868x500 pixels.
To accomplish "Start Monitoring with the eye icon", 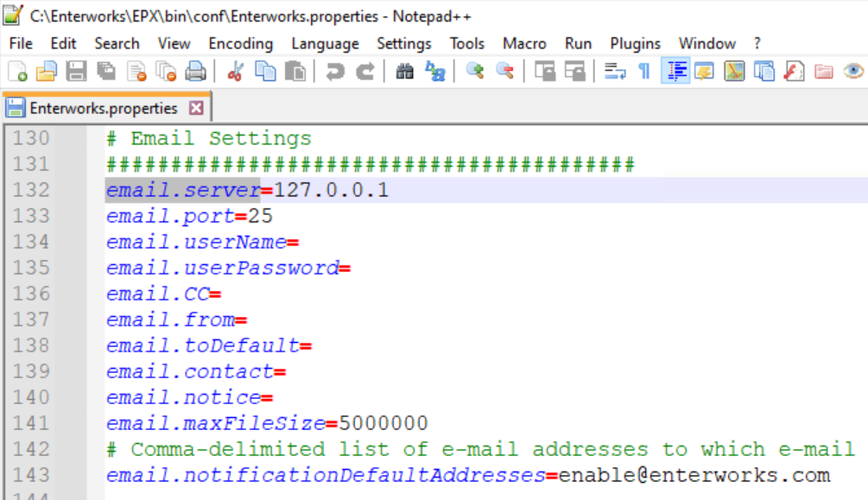I will (x=853, y=71).
